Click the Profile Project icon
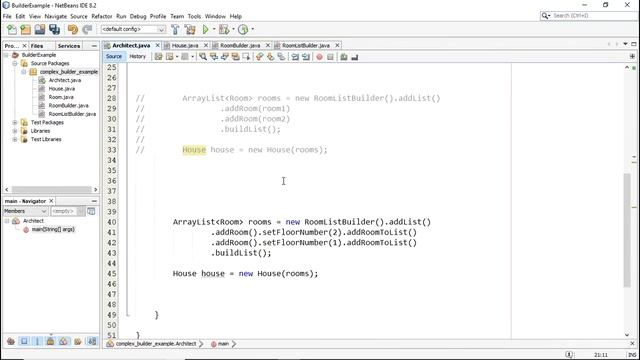The height and width of the screenshot is (360, 640). [243, 29]
